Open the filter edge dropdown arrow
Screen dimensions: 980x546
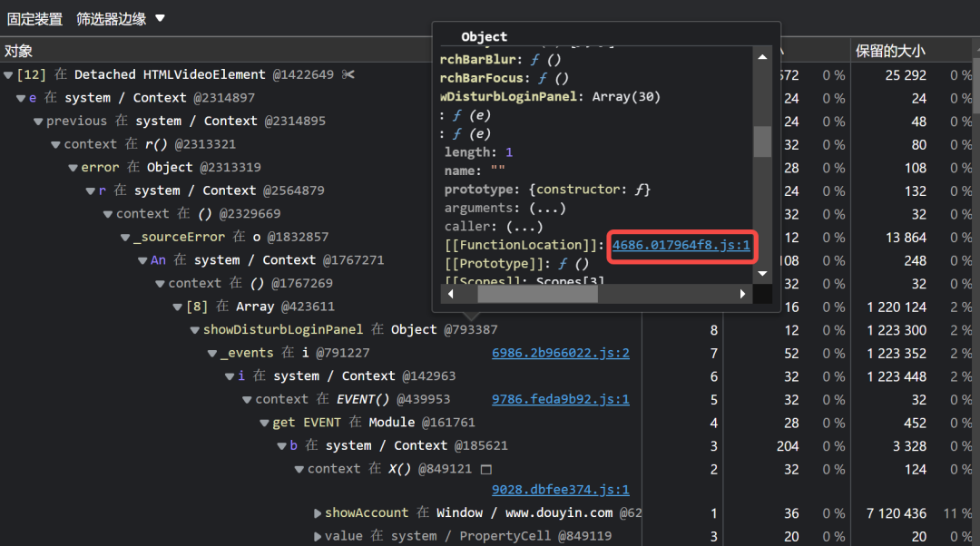pos(160,18)
